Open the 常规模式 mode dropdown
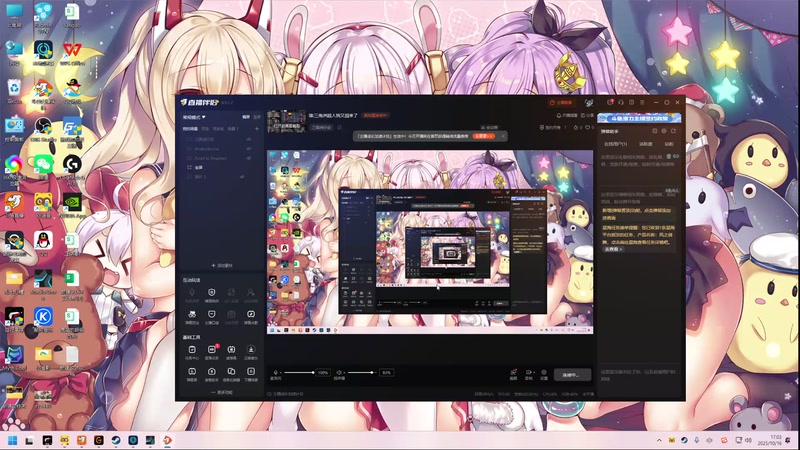 [x=194, y=117]
